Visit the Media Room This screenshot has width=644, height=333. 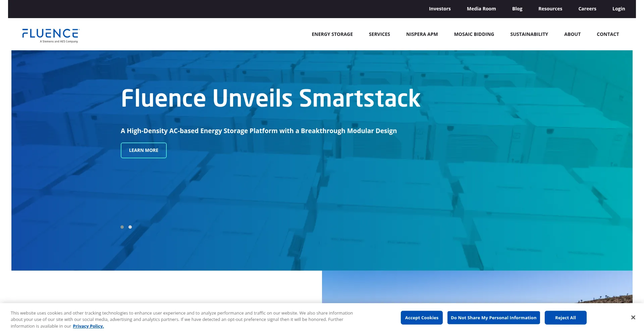pos(481,9)
